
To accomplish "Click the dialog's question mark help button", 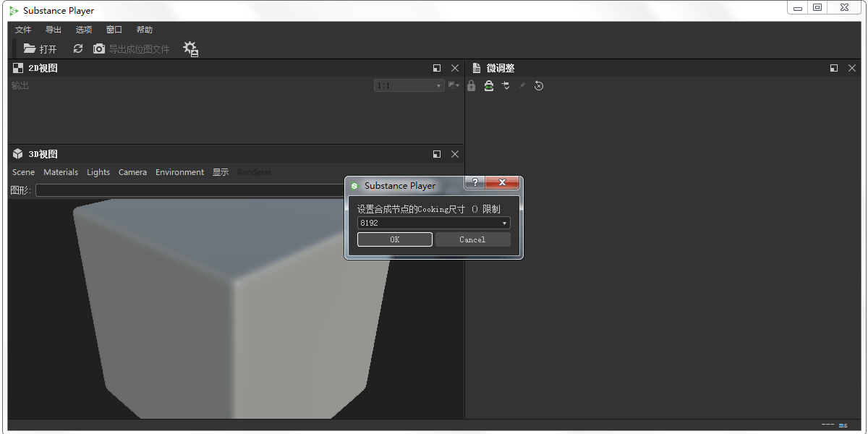I will coord(475,182).
